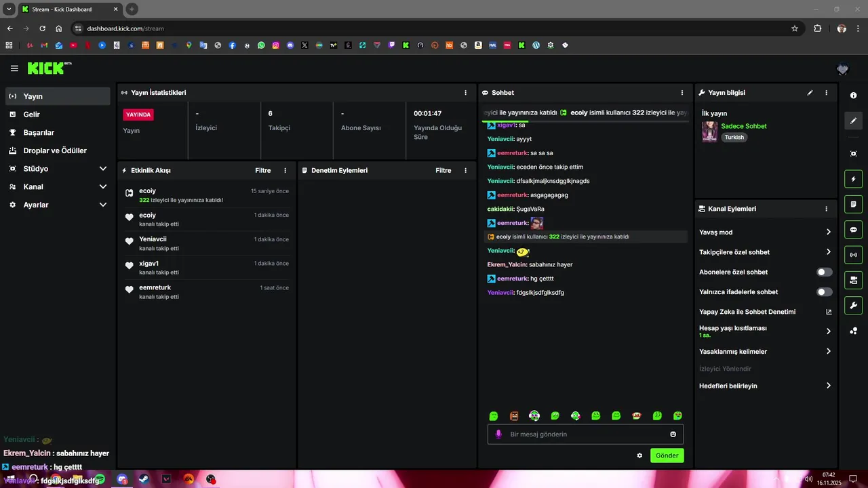Image resolution: width=868 pixels, height=488 pixels.
Task: Click the pencil edit icon in right rail
Action: (853, 121)
